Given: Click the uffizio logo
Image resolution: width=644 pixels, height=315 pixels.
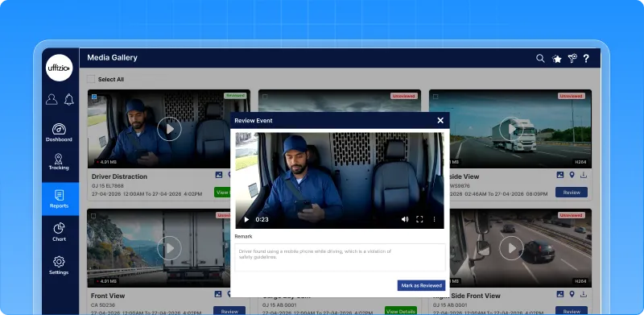Looking at the screenshot, I should coord(59,68).
